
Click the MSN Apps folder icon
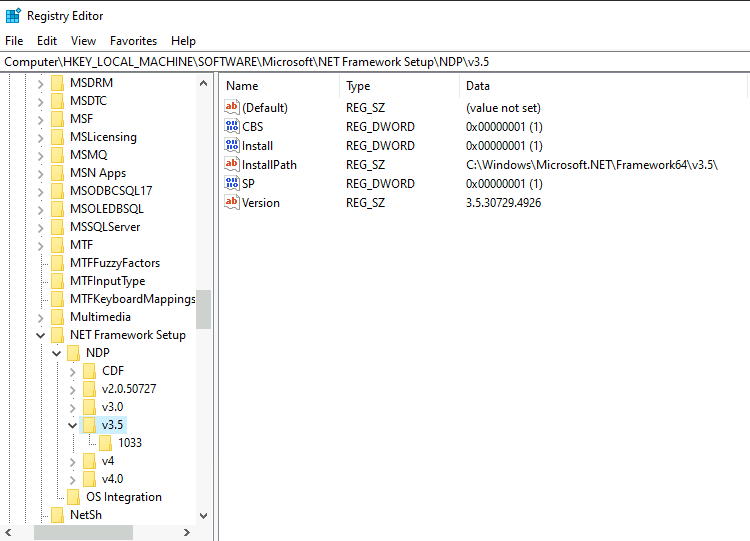[57, 173]
